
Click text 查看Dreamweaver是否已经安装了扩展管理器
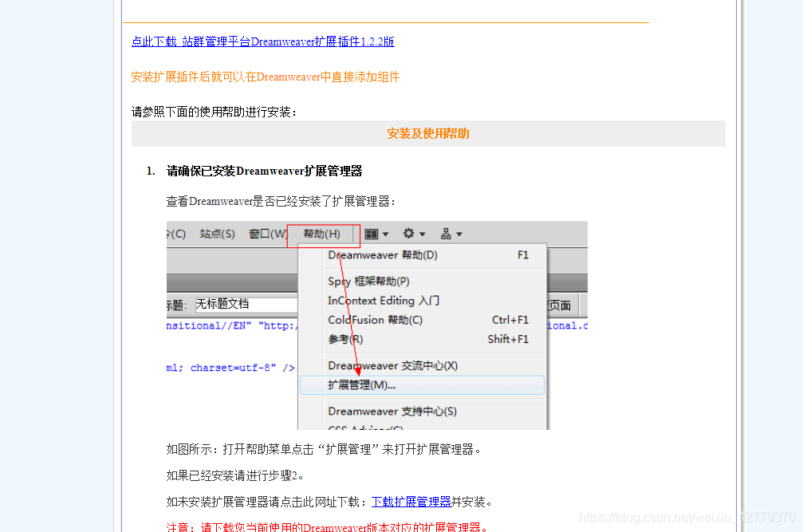[281, 201]
